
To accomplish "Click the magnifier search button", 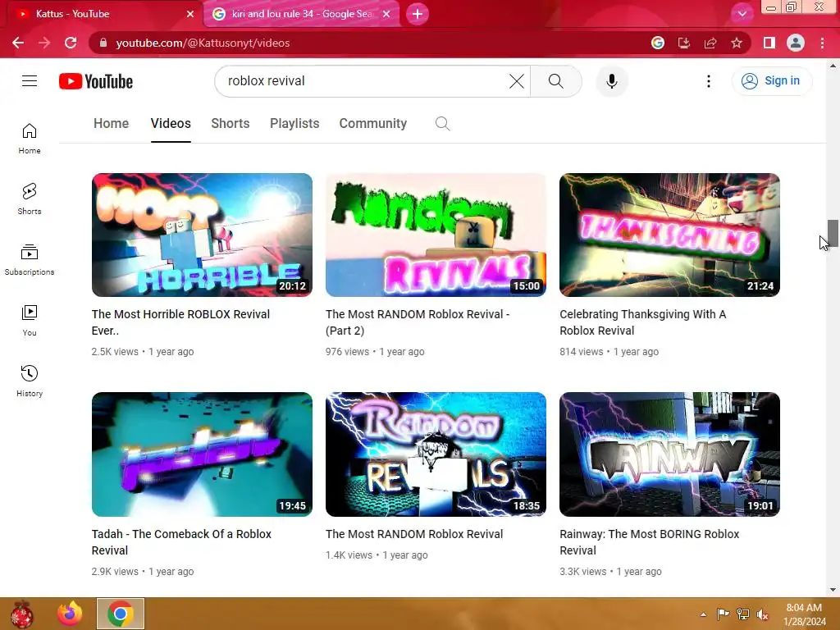I will pyautogui.click(x=556, y=81).
